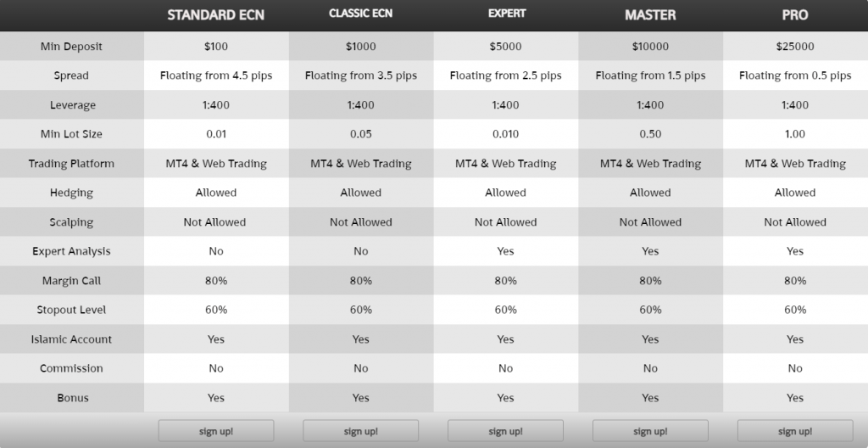Viewport: 868px width, 448px height.
Task: Select the MASTER column header
Action: (650, 15)
